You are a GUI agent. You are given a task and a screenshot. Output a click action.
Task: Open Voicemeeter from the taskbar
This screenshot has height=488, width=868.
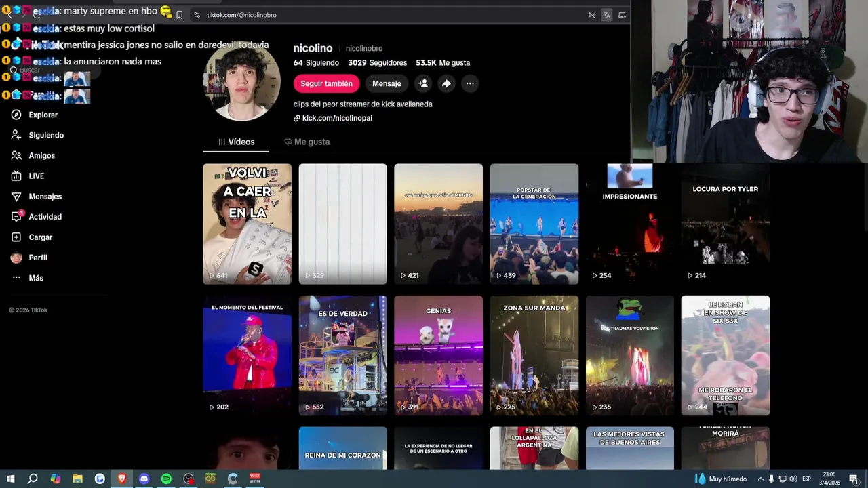tap(255, 479)
